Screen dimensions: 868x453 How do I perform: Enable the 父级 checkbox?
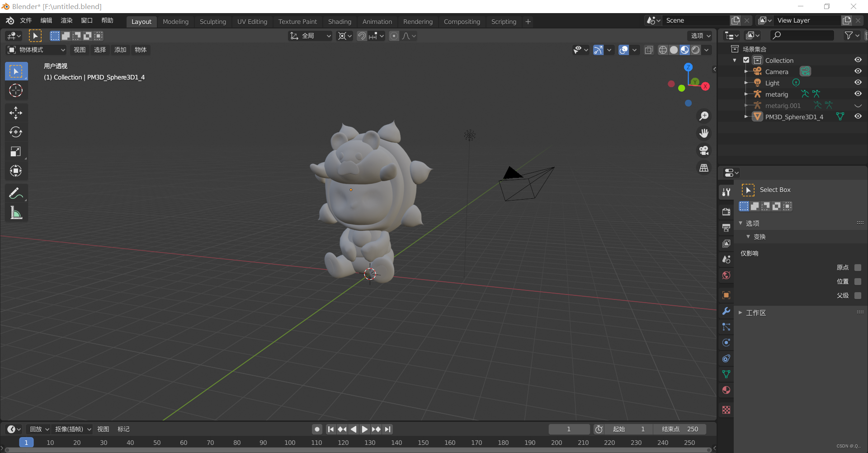858,295
